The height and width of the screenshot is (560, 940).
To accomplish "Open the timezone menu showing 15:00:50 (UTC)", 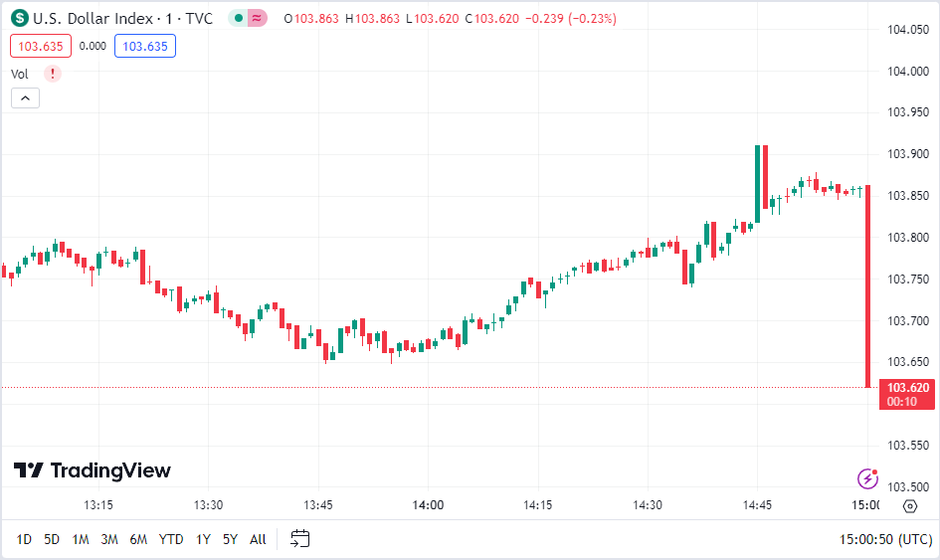I will (885, 539).
